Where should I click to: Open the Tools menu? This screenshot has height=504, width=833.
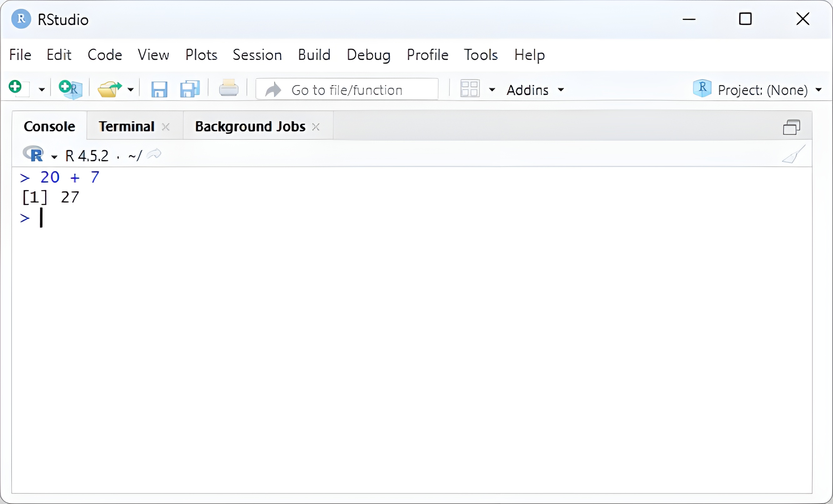click(480, 55)
